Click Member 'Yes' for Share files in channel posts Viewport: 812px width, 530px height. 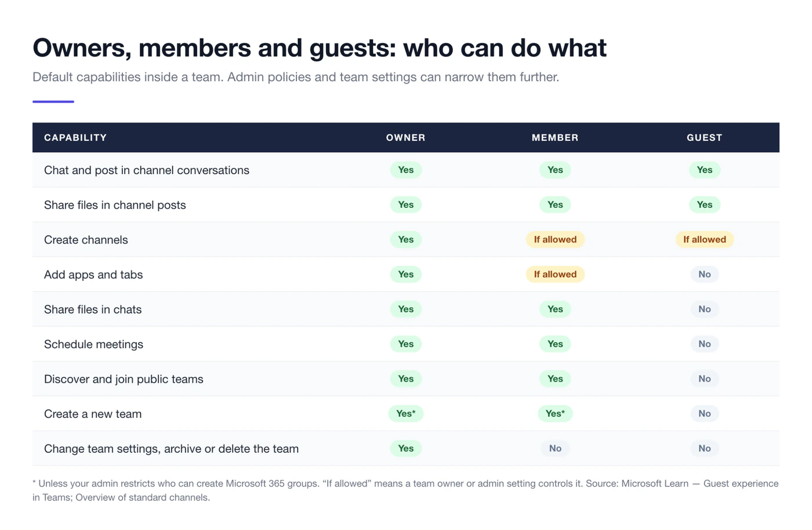(x=555, y=204)
